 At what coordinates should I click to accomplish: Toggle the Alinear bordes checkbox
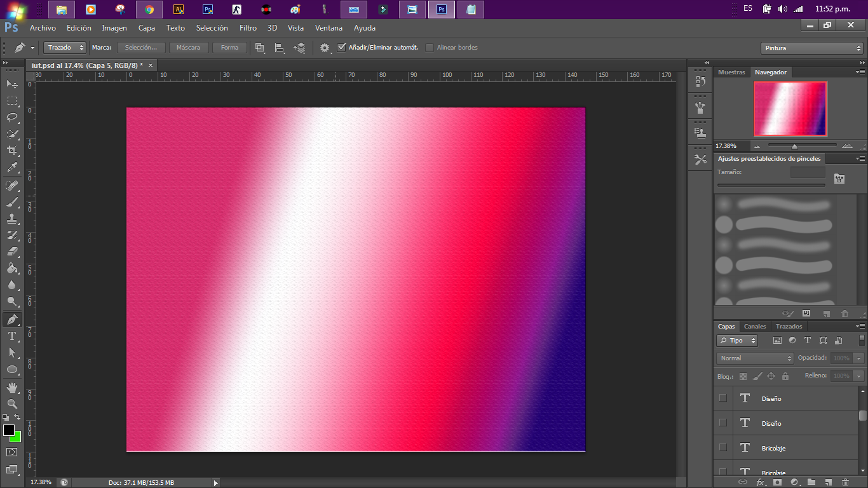click(430, 48)
